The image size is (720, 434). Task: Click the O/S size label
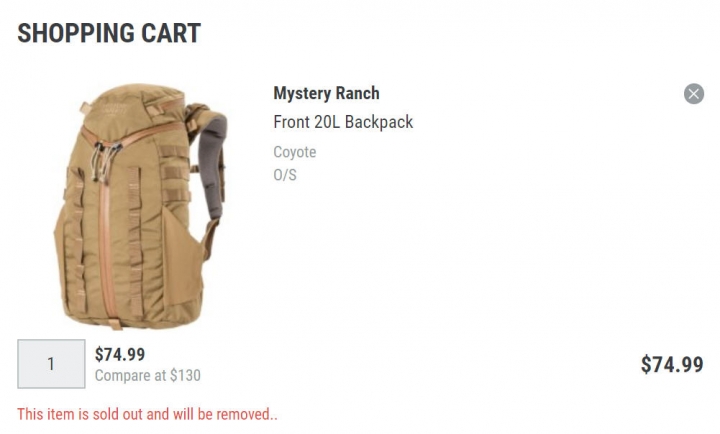coord(285,175)
